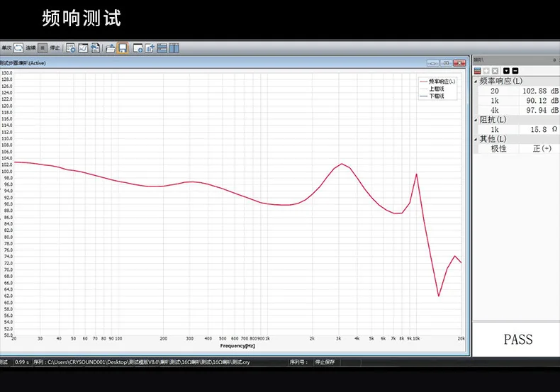Click the red curve peak near 3k

coord(342,164)
